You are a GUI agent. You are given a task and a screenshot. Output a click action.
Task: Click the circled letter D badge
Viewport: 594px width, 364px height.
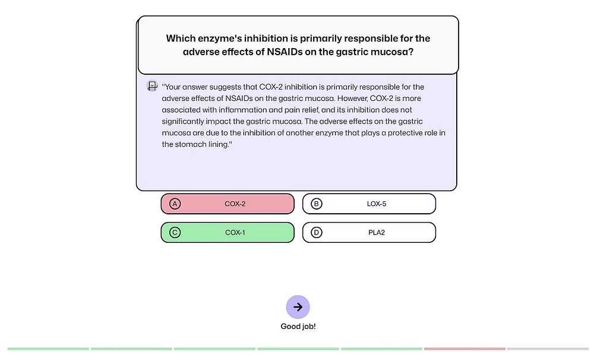click(x=317, y=233)
